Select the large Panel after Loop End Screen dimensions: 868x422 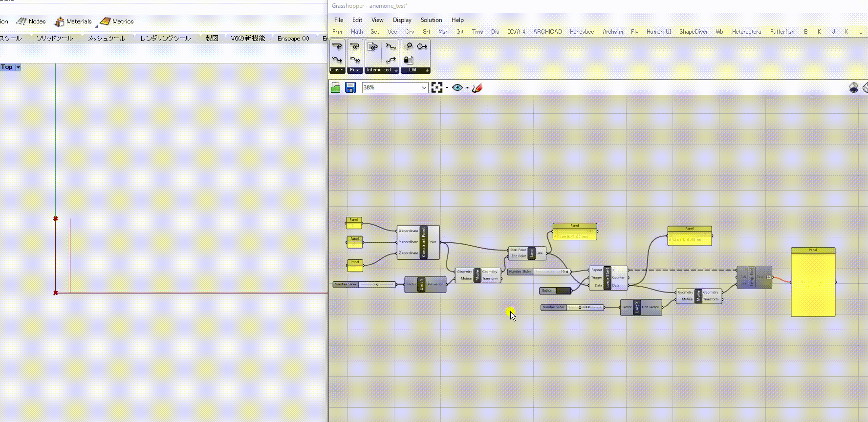[x=813, y=282]
